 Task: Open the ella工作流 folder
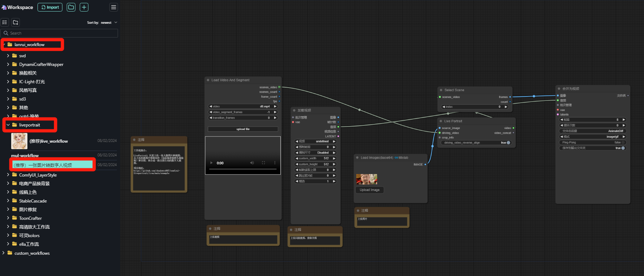point(29,244)
